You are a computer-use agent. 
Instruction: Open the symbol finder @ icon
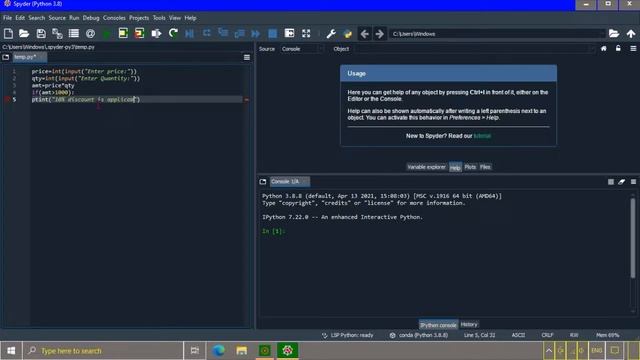pyautogui.click(x=91, y=33)
